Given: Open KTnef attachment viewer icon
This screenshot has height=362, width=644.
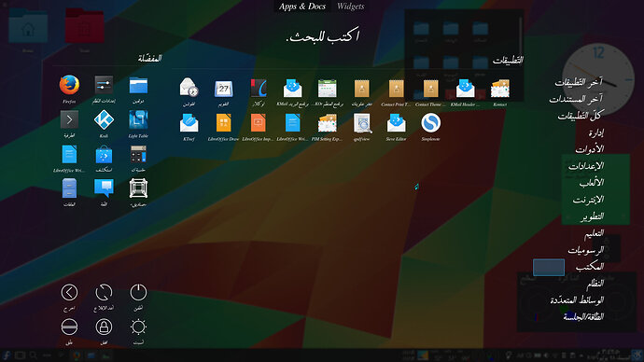Looking at the screenshot, I should pyautogui.click(x=189, y=123).
